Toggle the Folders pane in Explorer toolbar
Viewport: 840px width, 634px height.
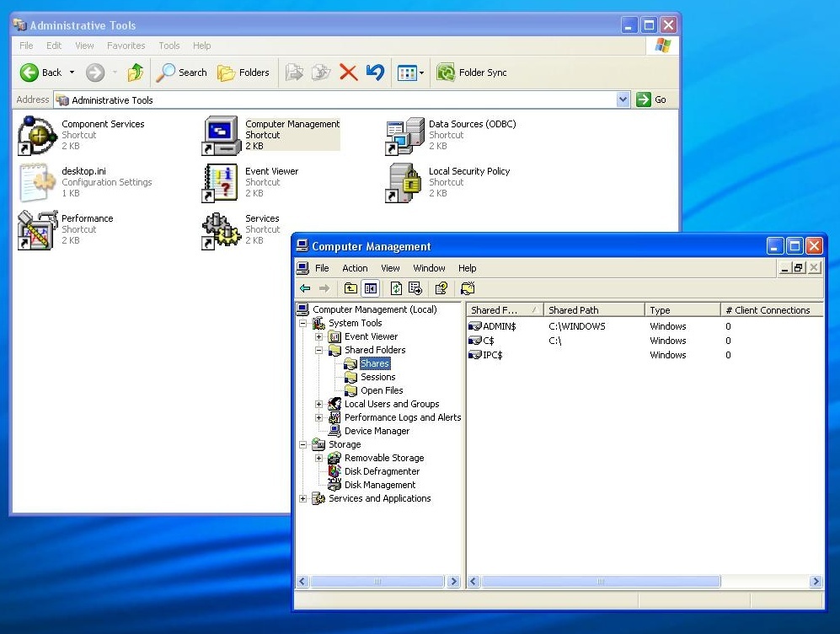coord(243,73)
